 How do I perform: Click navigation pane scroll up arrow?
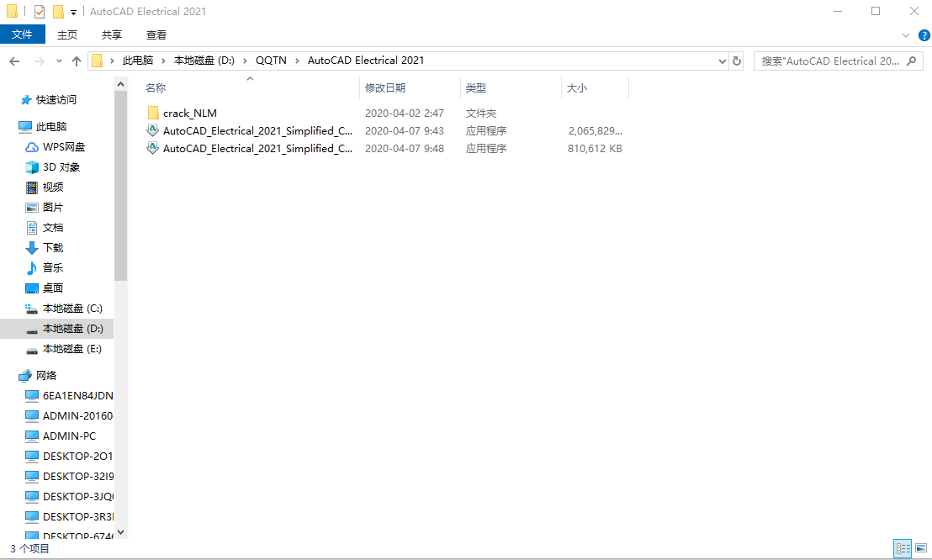[120, 84]
